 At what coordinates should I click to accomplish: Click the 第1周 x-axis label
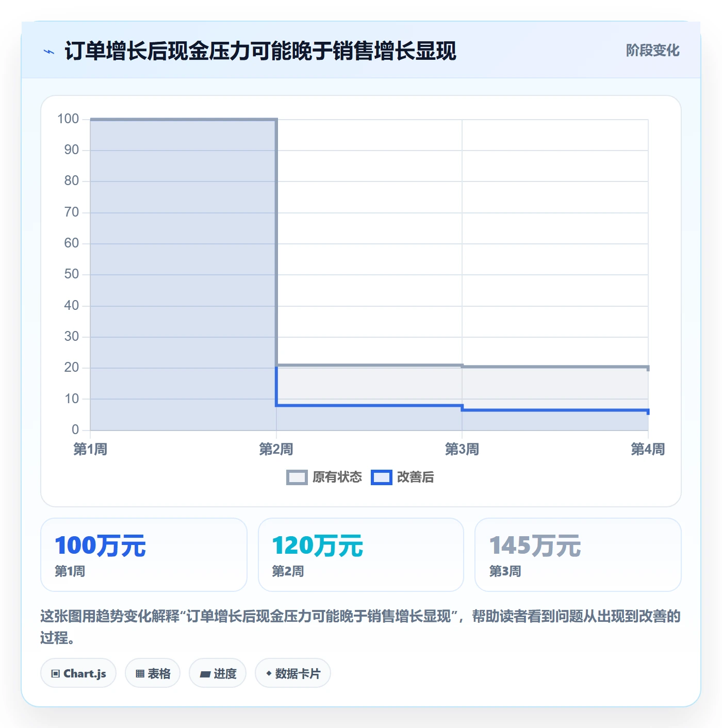point(90,449)
